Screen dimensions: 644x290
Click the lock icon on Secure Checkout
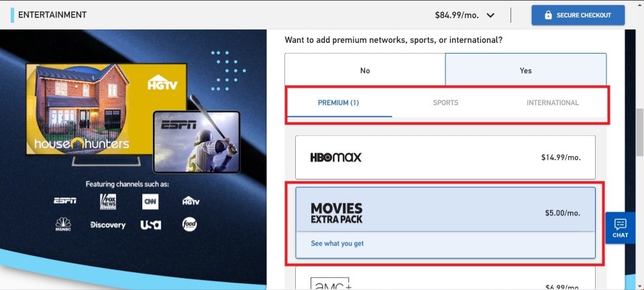548,15
